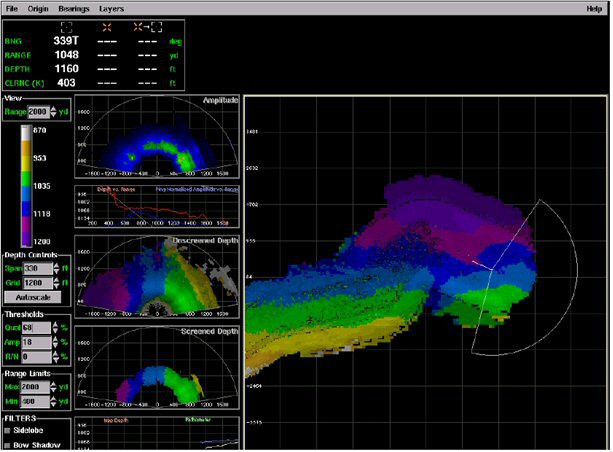This screenshot has width=613, height=452.
Task: Open the File menu
Action: [12, 9]
